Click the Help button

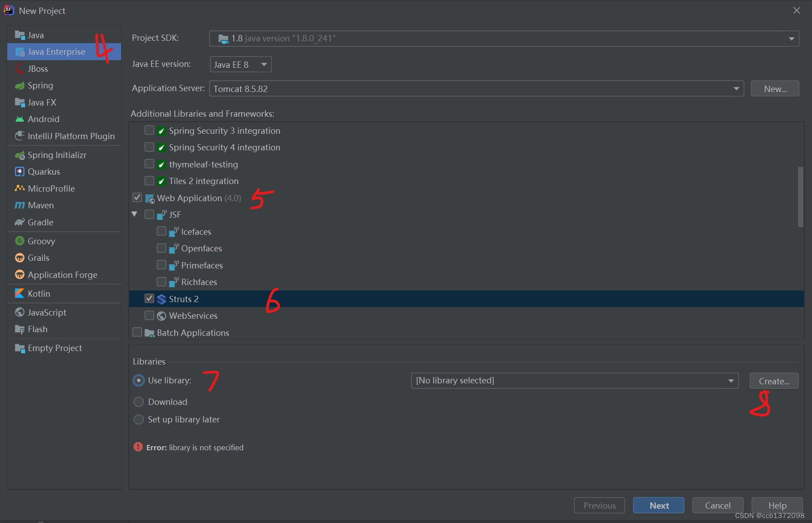[x=777, y=505]
